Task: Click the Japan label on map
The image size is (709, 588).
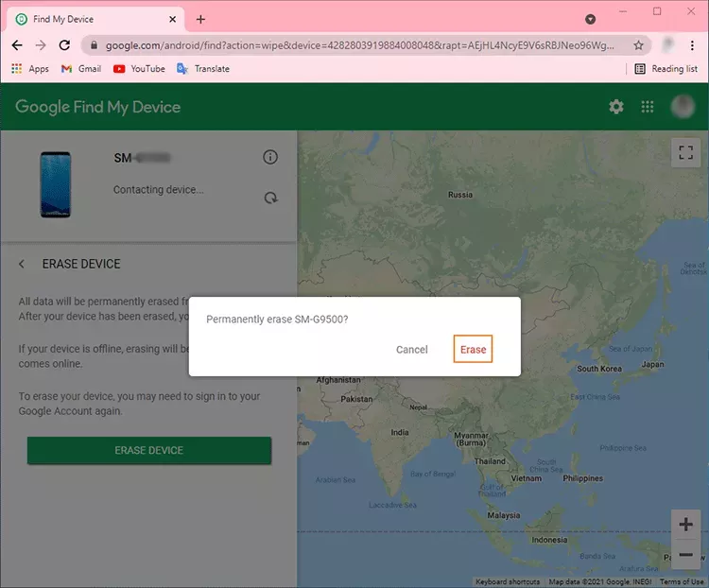Action: pos(652,364)
